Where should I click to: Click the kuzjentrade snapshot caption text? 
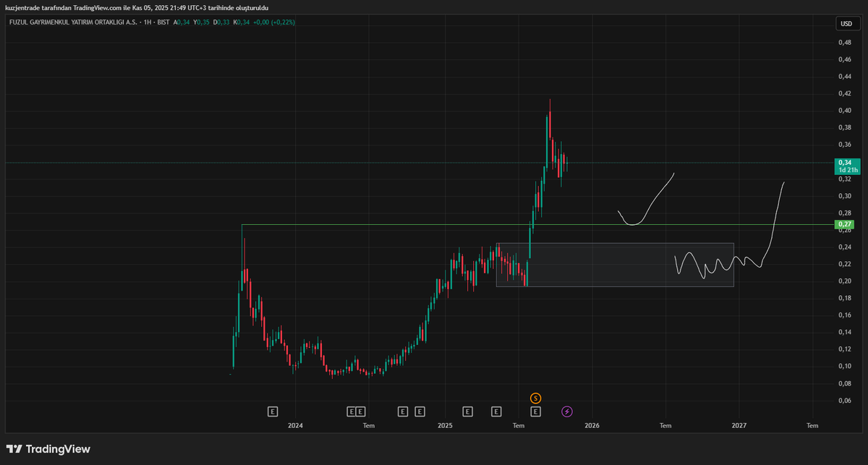(x=137, y=7)
